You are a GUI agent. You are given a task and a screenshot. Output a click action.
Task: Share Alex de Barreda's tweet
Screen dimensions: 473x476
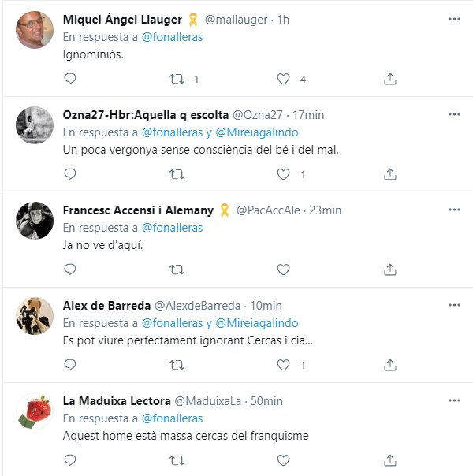click(x=389, y=365)
